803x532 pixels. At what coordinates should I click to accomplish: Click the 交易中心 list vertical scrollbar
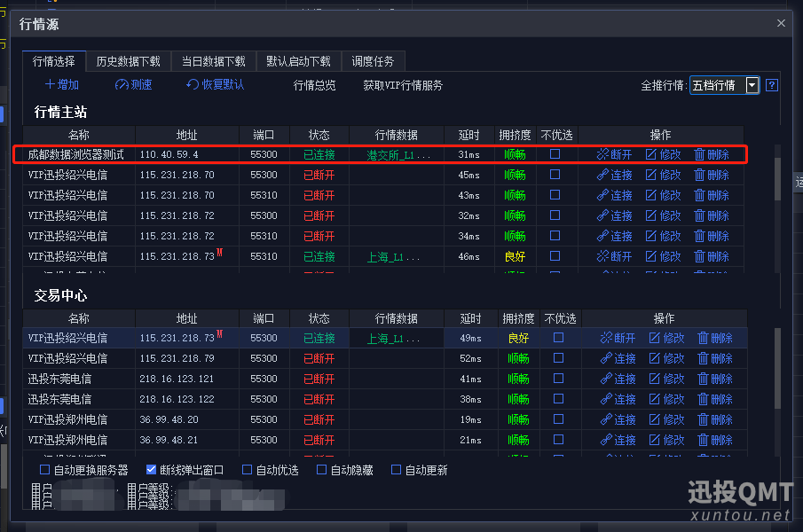pyautogui.click(x=777, y=368)
